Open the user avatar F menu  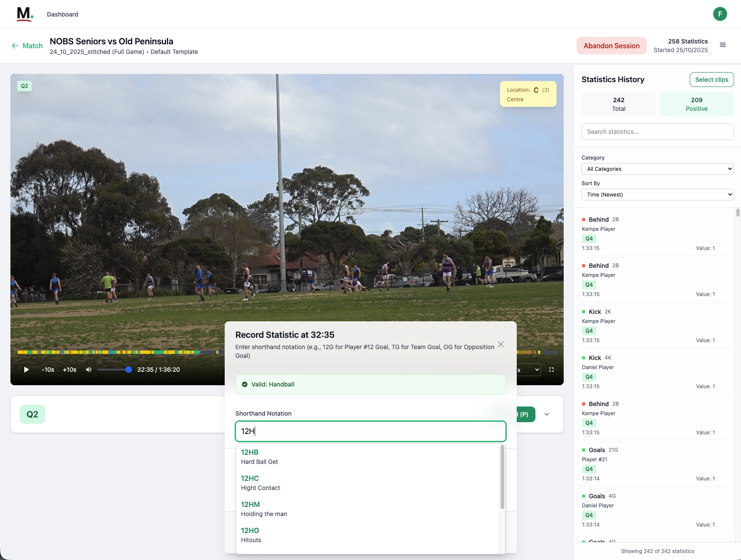[720, 14]
